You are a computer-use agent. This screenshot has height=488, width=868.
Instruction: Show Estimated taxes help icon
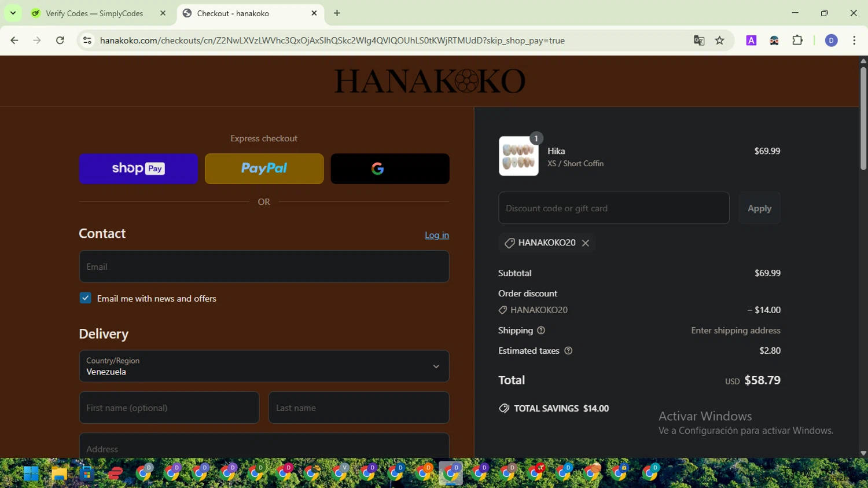click(568, 351)
